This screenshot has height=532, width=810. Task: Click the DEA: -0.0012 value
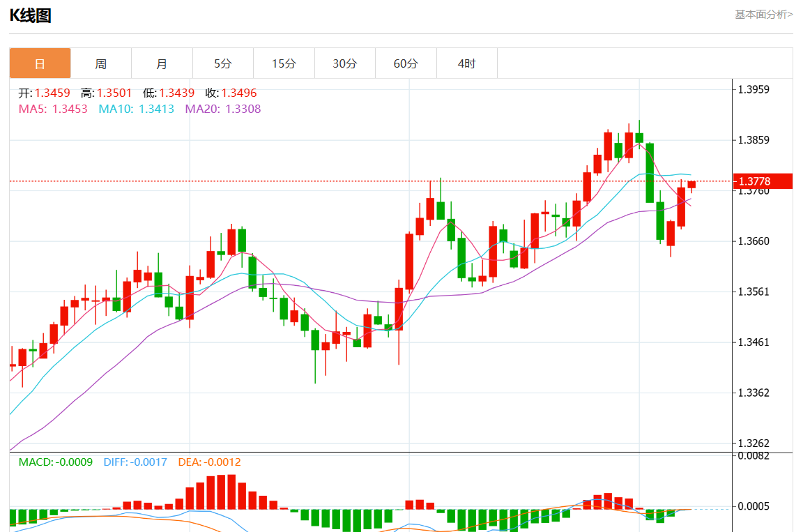pyautogui.click(x=209, y=462)
